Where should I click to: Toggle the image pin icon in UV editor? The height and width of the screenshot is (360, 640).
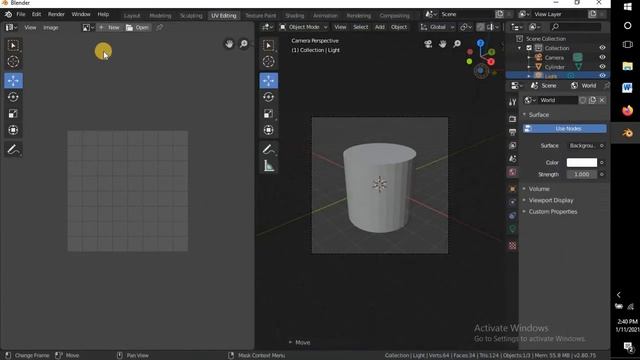pyautogui.click(x=160, y=27)
